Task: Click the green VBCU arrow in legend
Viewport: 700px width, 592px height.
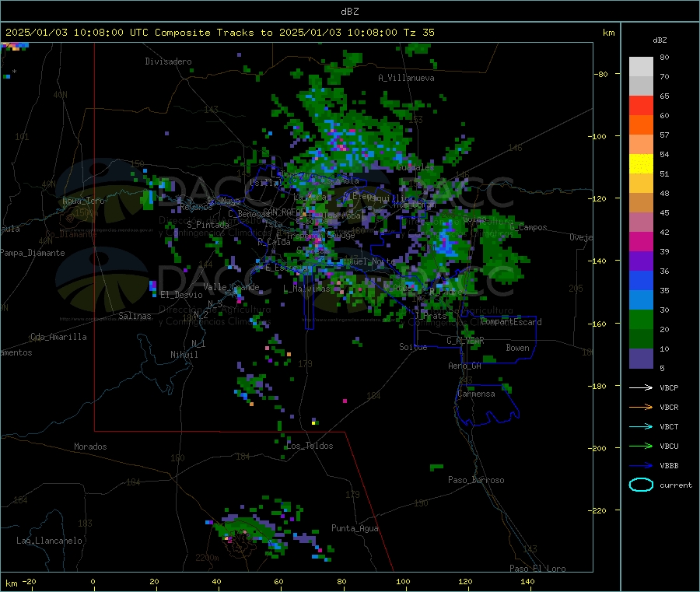Action: pyautogui.click(x=641, y=446)
